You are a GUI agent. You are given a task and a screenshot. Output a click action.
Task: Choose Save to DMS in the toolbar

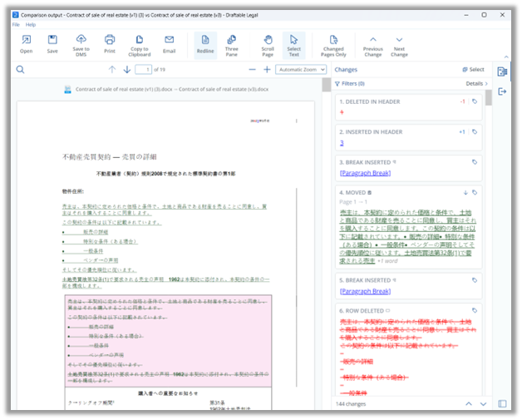[81, 45]
